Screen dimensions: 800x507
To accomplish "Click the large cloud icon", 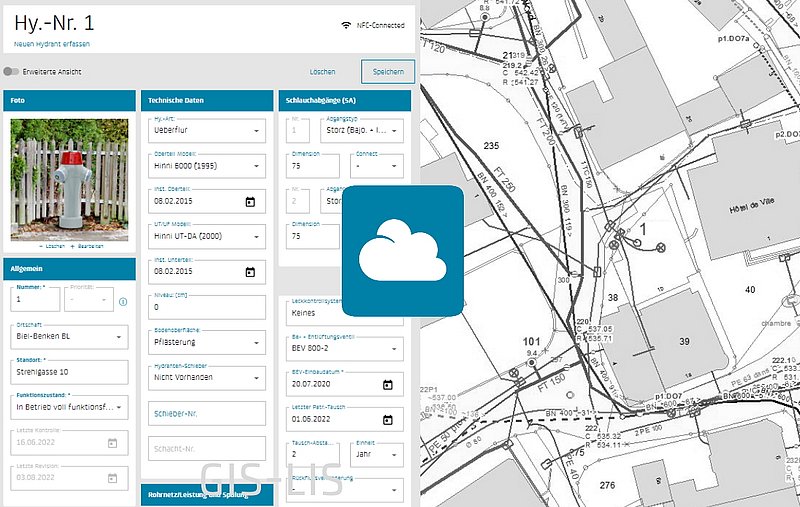I will click(x=403, y=252).
